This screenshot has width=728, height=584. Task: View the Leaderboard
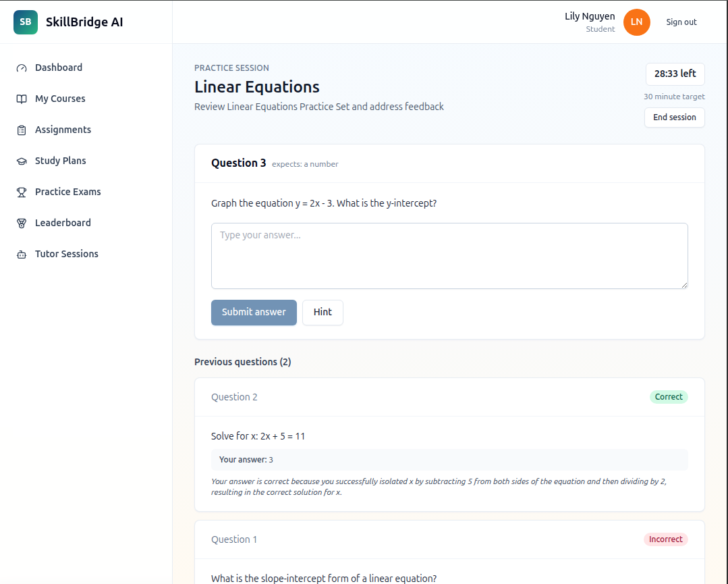(x=63, y=223)
